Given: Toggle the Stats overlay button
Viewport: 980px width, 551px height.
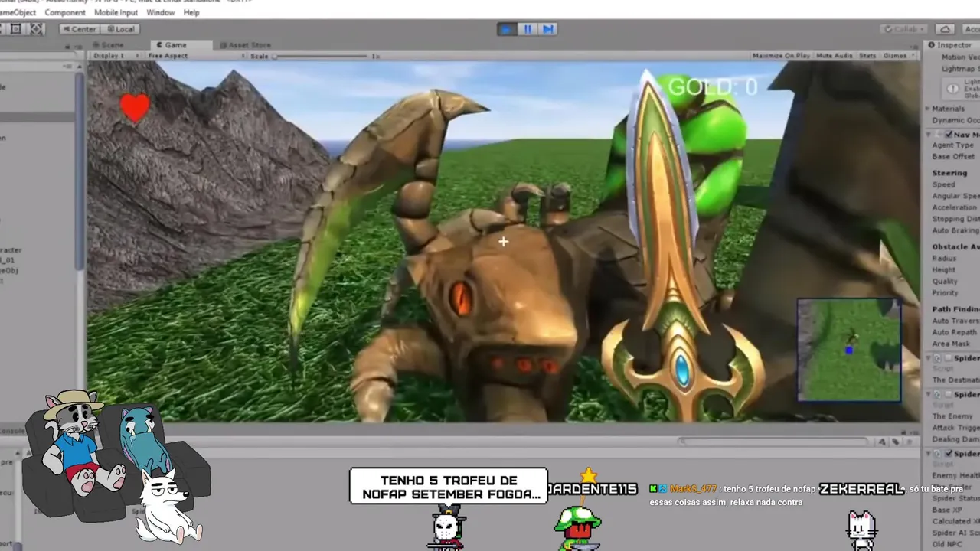Looking at the screenshot, I should (x=867, y=56).
